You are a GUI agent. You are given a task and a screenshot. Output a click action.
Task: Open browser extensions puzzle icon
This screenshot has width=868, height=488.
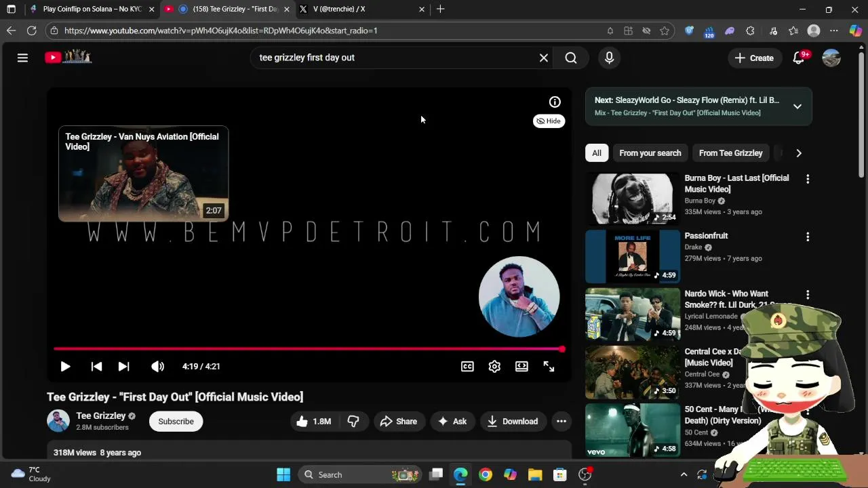tap(750, 30)
